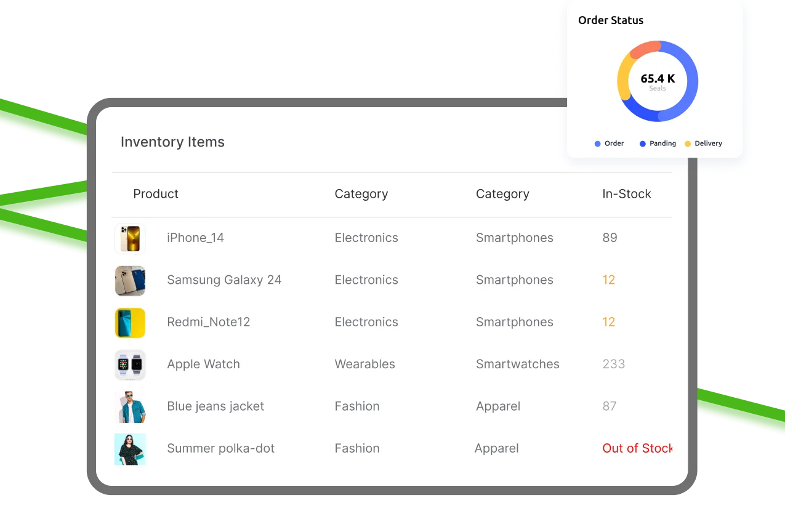Image resolution: width=785 pixels, height=532 pixels.
Task: Click the Apple Watch product name
Action: click(x=203, y=364)
